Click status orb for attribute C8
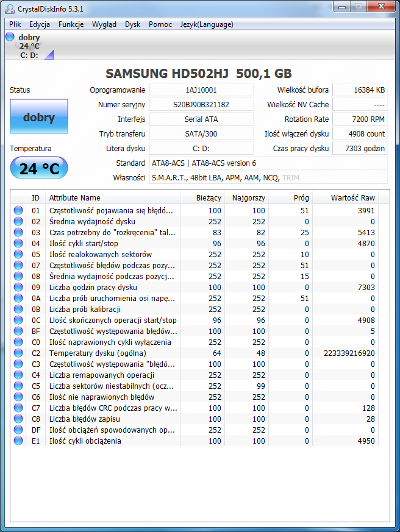Viewport: 400px width, 532px height. (18, 419)
